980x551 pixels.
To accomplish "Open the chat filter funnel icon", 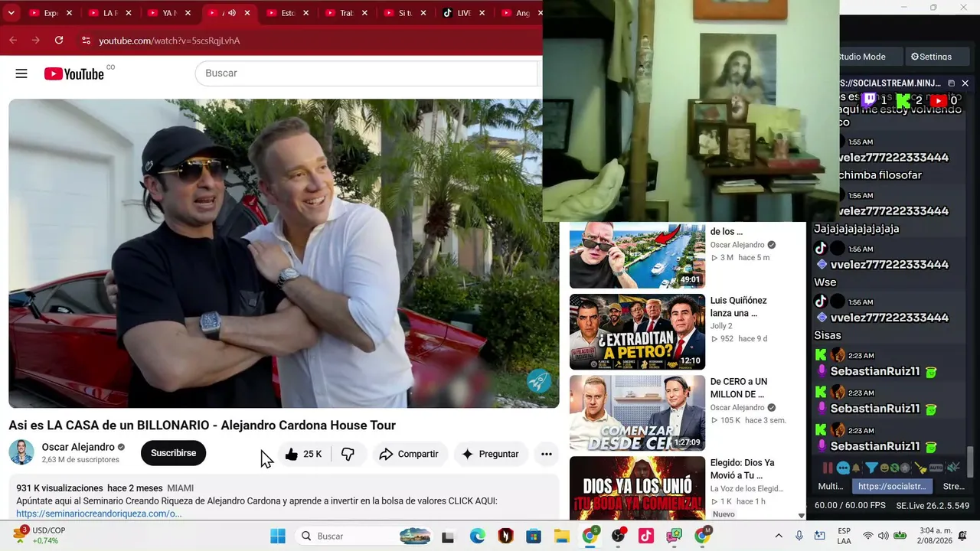I will pos(871,468).
